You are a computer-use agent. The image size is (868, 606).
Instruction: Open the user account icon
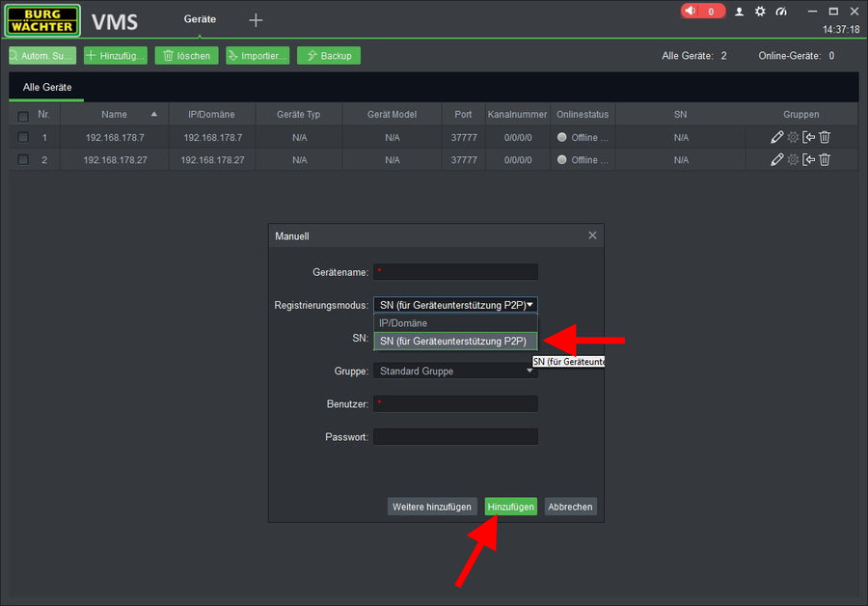(x=740, y=12)
